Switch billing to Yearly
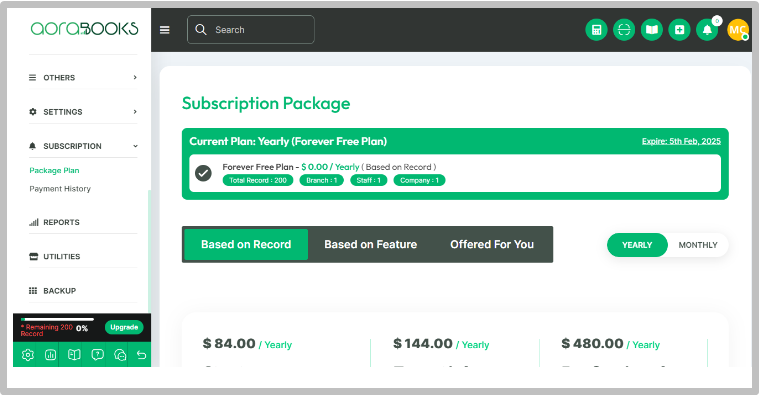Screen dimensions: 760x396 [x=637, y=245]
